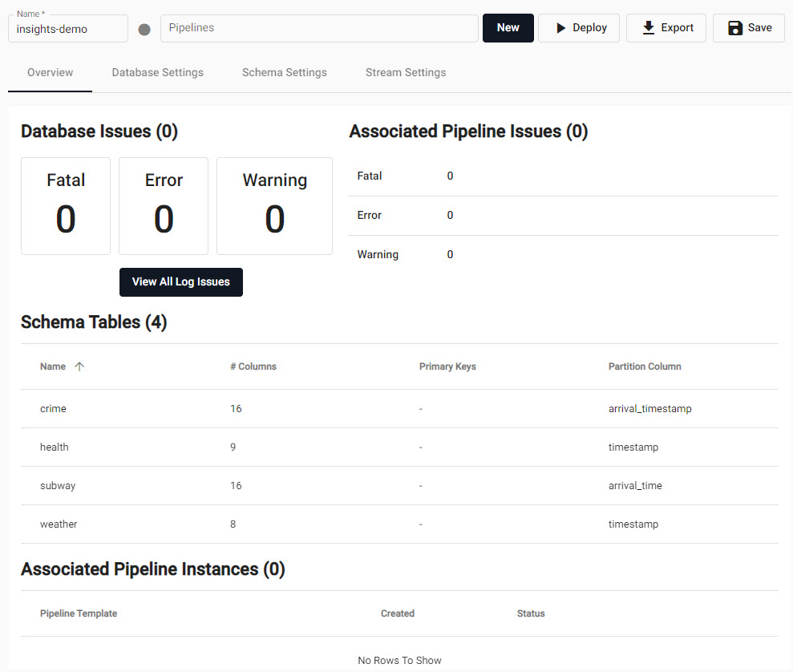Select the Overview tab
The width and height of the screenshot is (793, 672).
coord(50,73)
